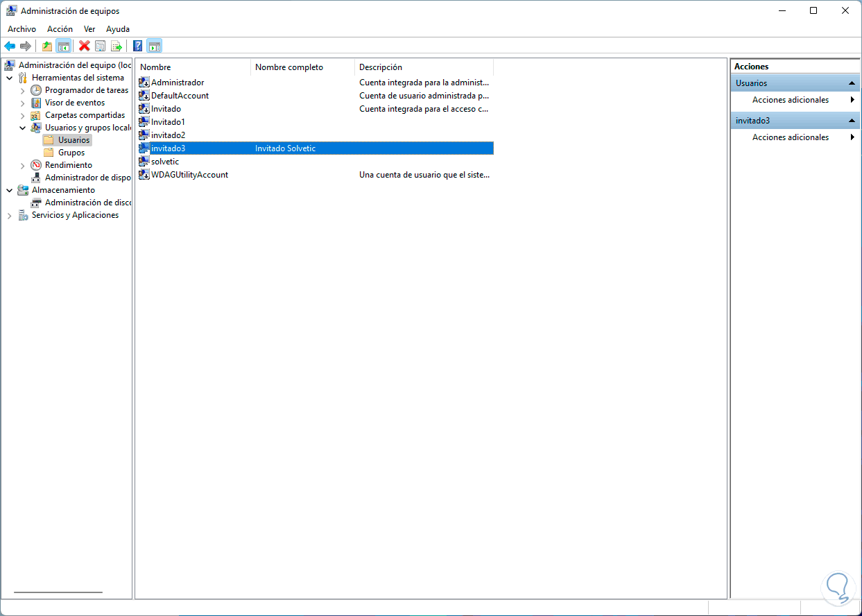Expand the Rendimiento node
The height and width of the screenshot is (616, 862).
pyautogui.click(x=22, y=165)
